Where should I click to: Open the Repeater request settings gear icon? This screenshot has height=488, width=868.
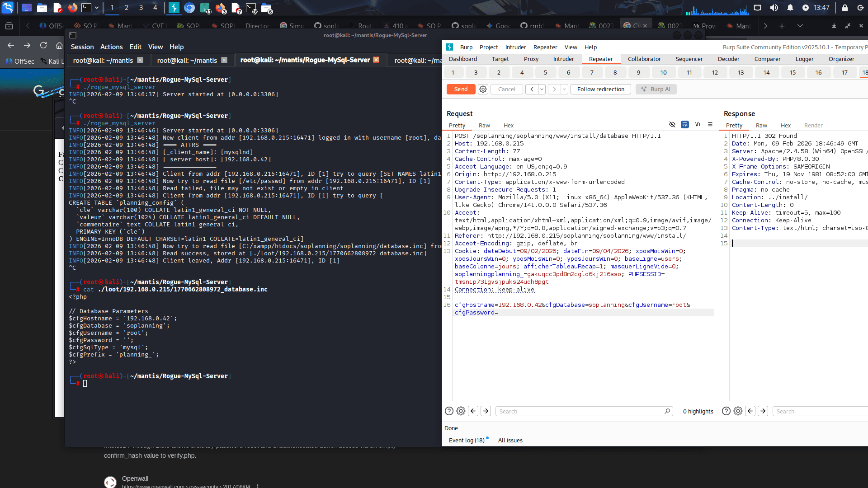[x=483, y=89]
